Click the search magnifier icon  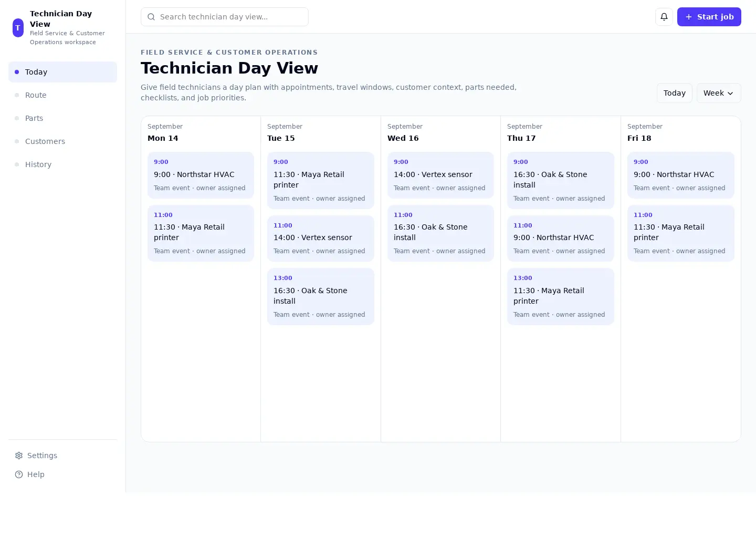pos(151,17)
